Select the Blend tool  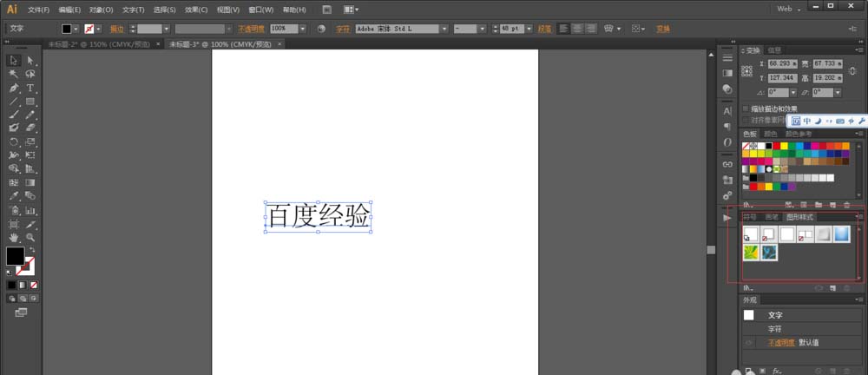[x=30, y=196]
